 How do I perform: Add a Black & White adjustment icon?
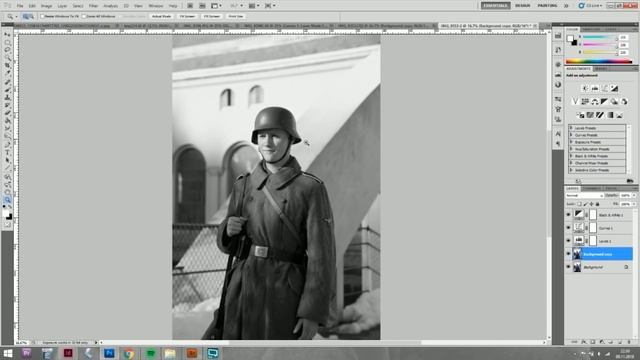(x=604, y=101)
